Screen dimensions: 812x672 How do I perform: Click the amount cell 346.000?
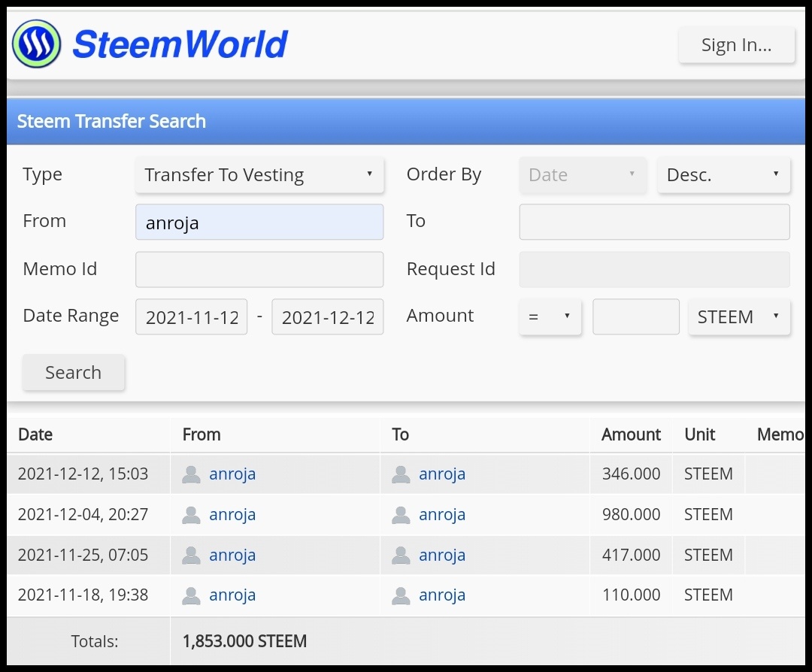(631, 474)
